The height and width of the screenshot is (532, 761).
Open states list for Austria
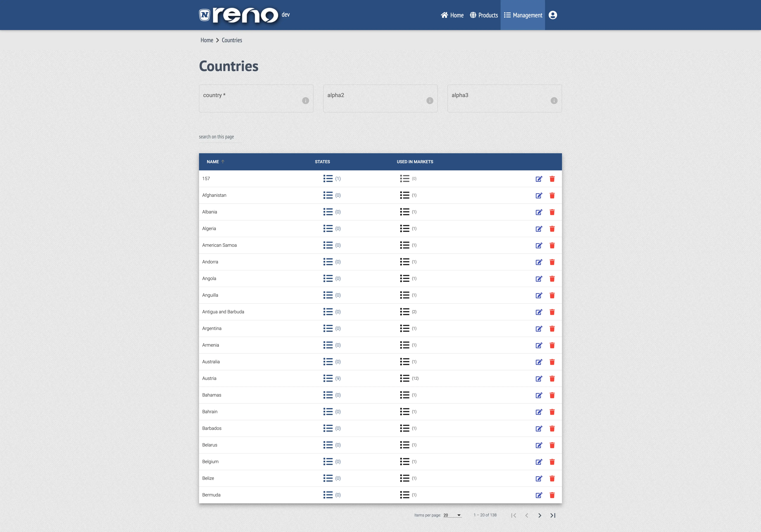click(328, 378)
